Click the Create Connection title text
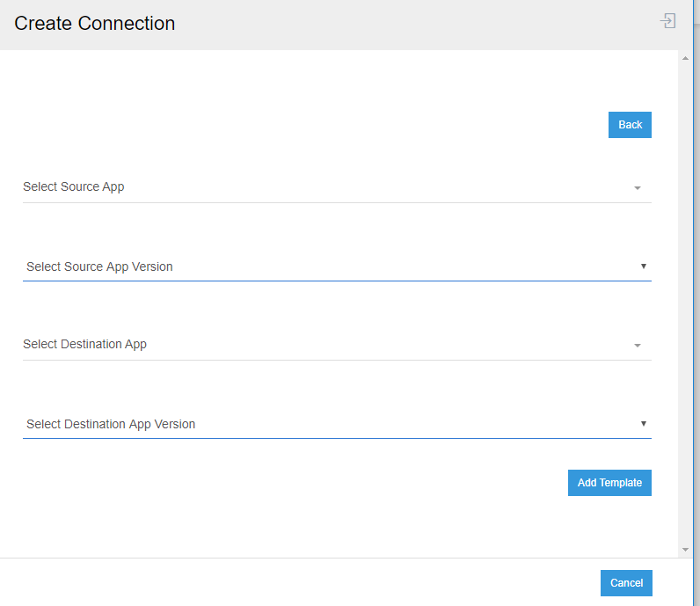The width and height of the screenshot is (700, 606). click(x=95, y=24)
